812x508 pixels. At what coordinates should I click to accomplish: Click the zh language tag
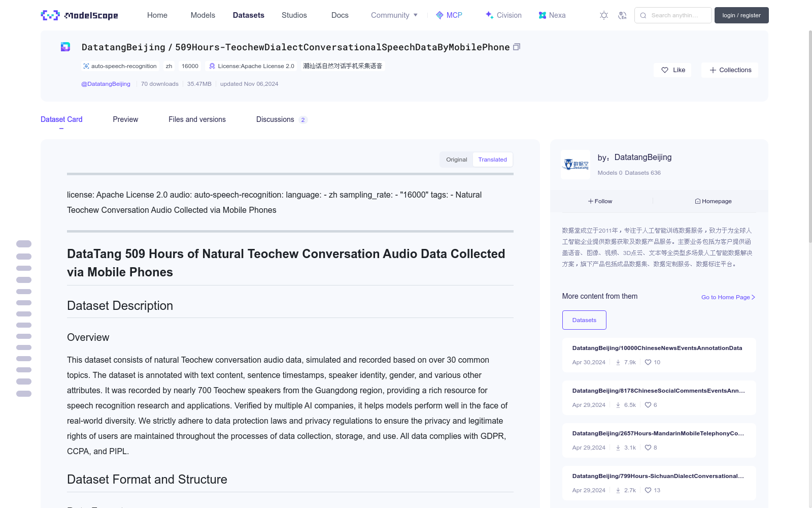[x=169, y=66]
